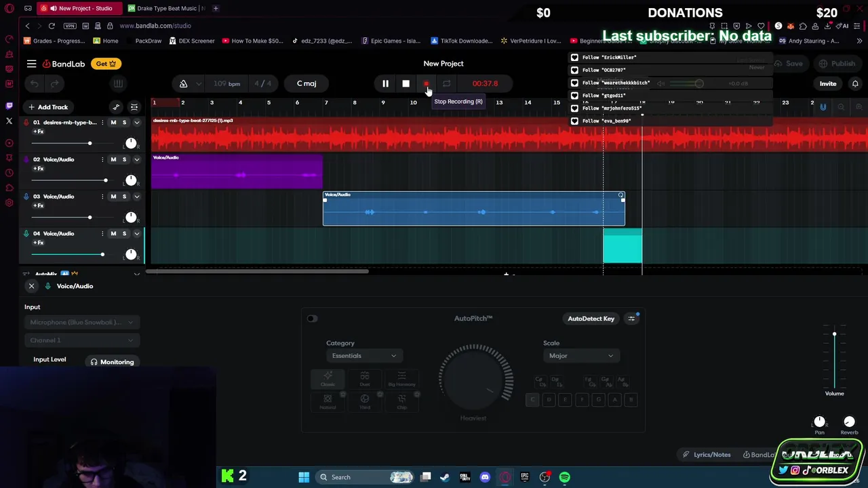Expand track 03 options chevron
Viewport: 868px width, 488px height.
tap(136, 197)
